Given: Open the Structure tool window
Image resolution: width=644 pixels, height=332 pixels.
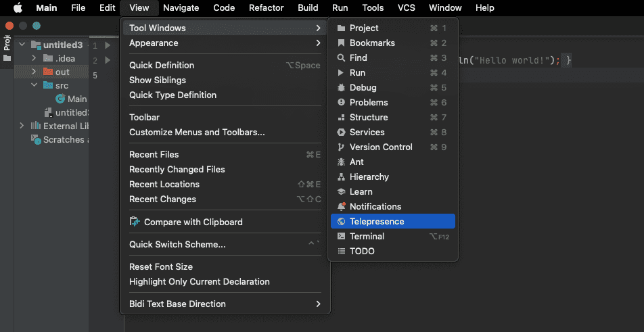Looking at the screenshot, I should coord(393,118).
